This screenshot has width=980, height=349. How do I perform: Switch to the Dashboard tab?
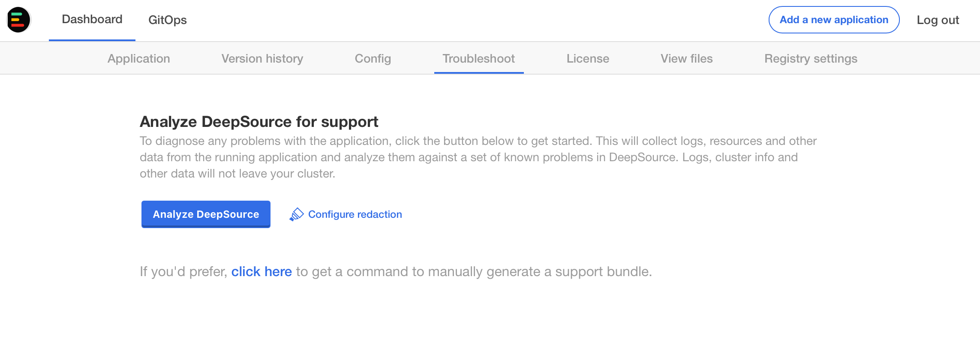(92, 20)
